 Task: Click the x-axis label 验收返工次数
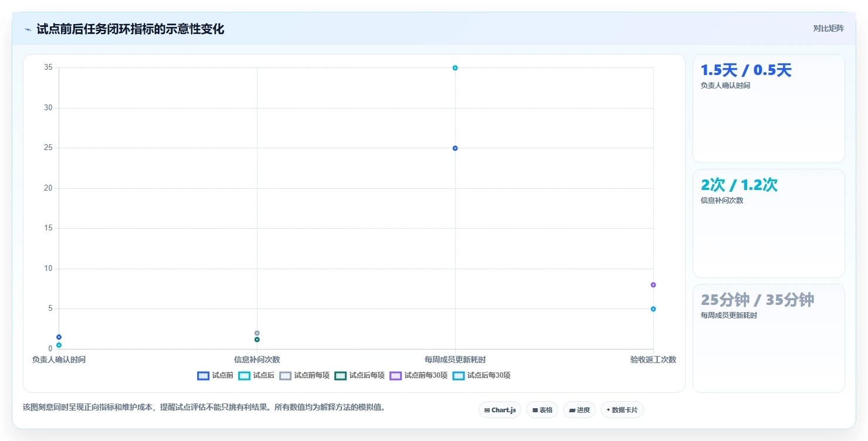coord(653,359)
